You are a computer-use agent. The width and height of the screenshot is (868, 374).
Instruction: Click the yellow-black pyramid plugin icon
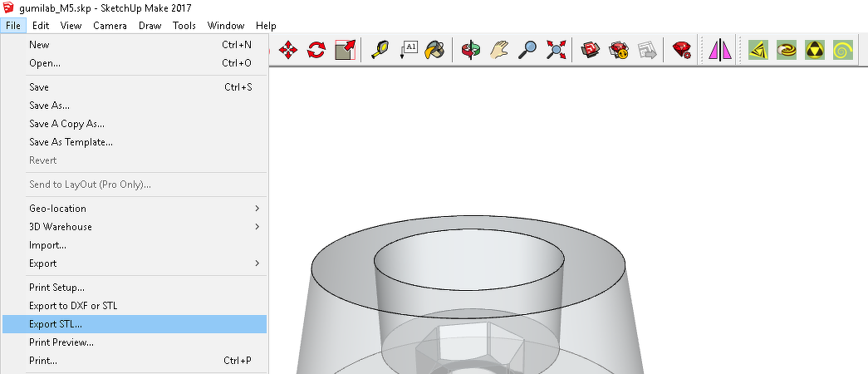pos(814,50)
